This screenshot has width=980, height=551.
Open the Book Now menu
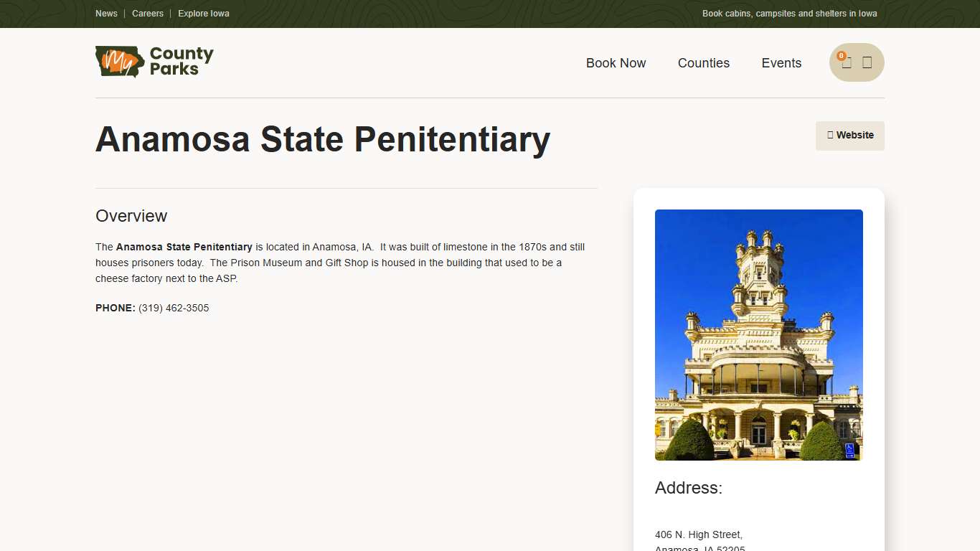coord(616,63)
